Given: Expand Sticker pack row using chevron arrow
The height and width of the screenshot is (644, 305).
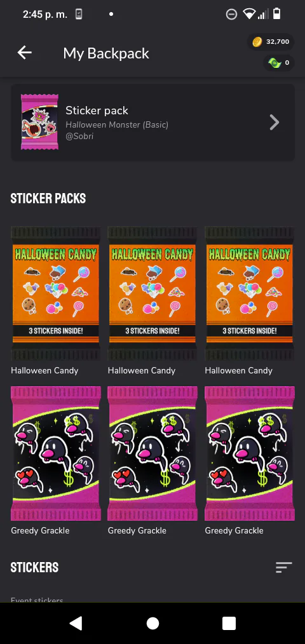Looking at the screenshot, I should [x=274, y=122].
